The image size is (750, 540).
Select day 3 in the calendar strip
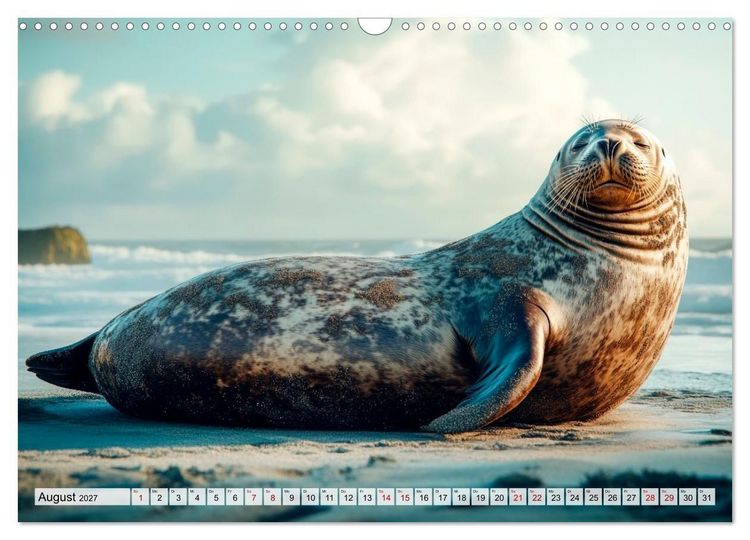(x=178, y=497)
